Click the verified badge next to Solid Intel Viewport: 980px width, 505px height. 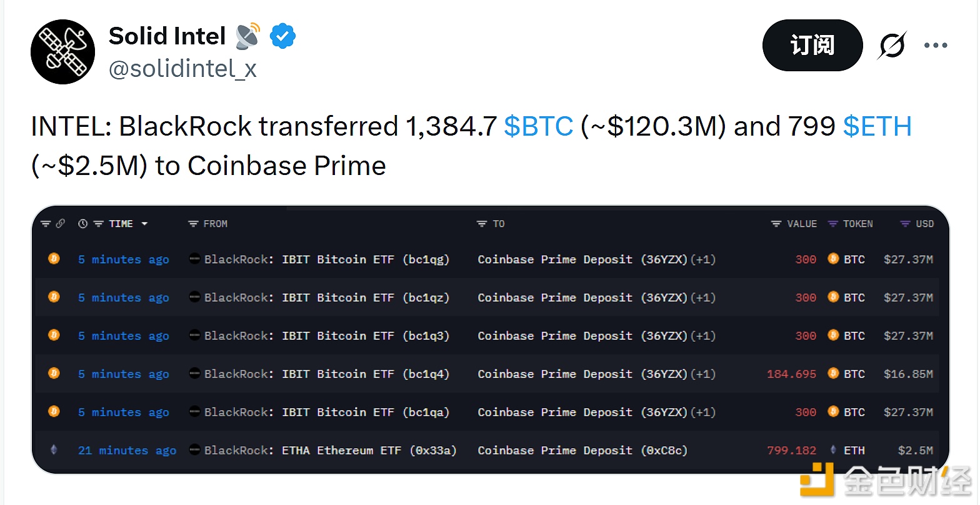click(x=282, y=36)
